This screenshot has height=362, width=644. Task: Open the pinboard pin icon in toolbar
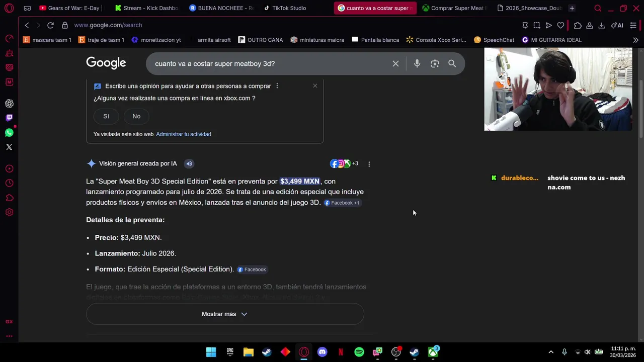point(525,26)
